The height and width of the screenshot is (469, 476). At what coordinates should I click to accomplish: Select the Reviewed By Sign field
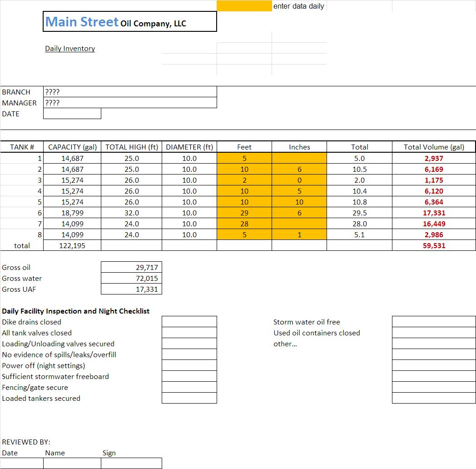click(x=131, y=463)
